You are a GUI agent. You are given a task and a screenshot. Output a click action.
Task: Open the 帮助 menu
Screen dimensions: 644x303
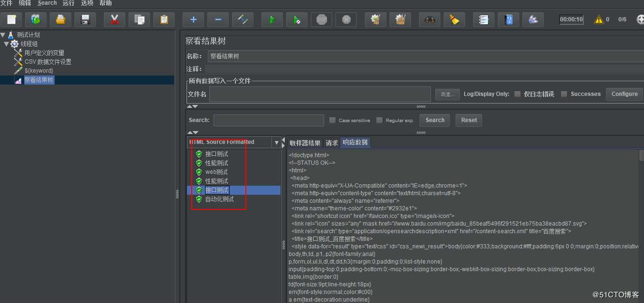tap(106, 3)
